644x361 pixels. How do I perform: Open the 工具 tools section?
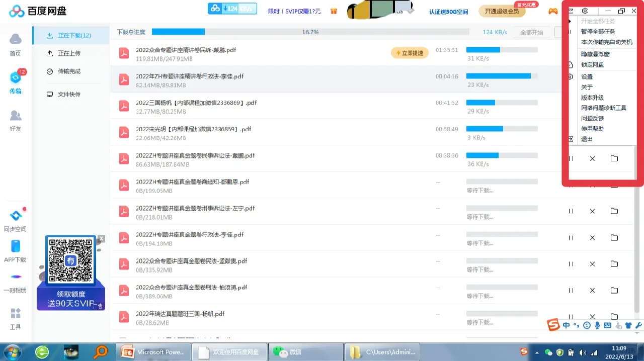tap(16, 318)
